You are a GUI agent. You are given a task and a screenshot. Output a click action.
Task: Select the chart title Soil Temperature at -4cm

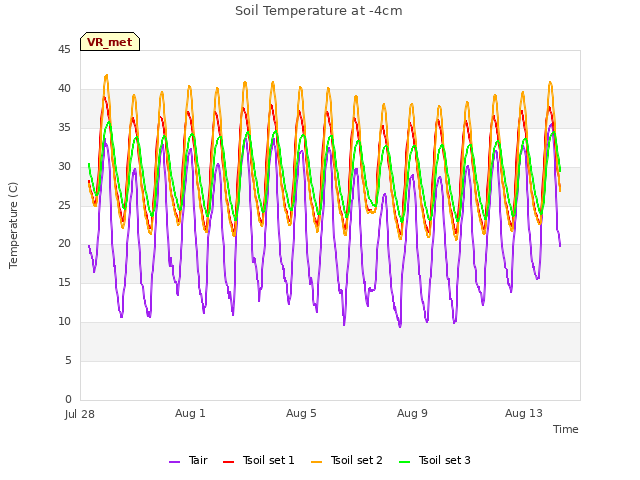(x=319, y=11)
